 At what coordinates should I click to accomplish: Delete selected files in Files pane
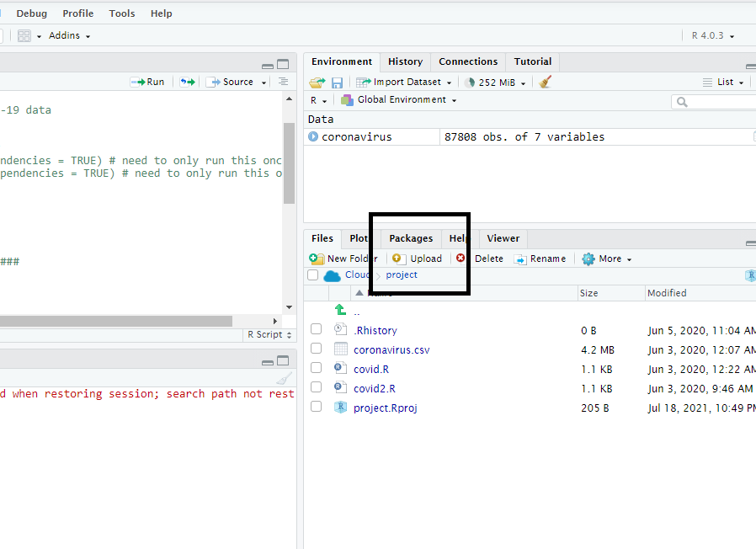point(487,259)
